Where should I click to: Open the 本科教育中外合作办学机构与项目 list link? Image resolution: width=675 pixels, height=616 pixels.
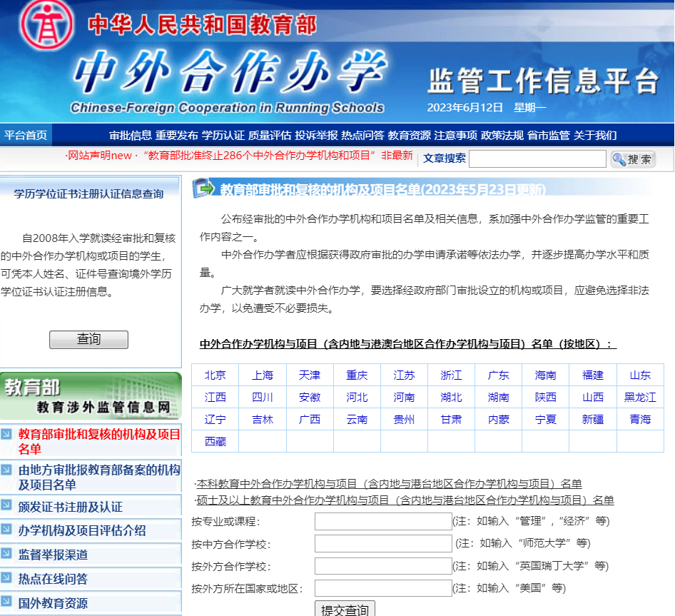389,484
